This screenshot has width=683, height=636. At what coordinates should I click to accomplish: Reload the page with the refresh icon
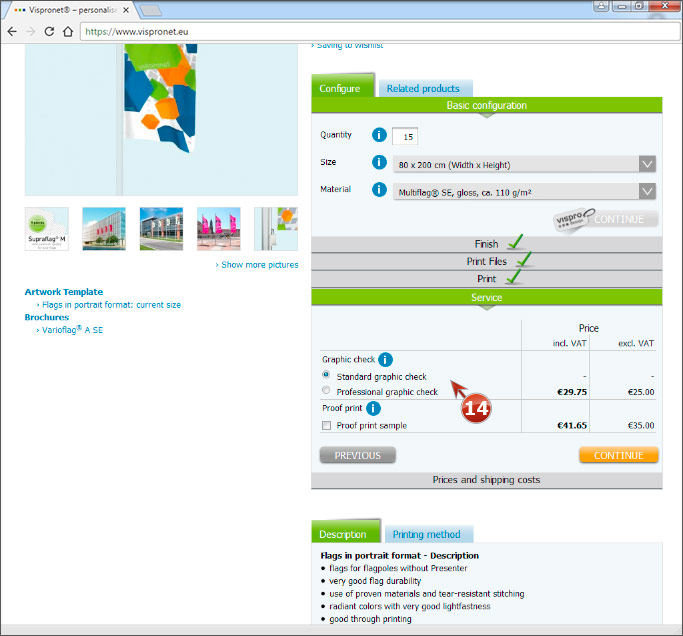pos(49,31)
